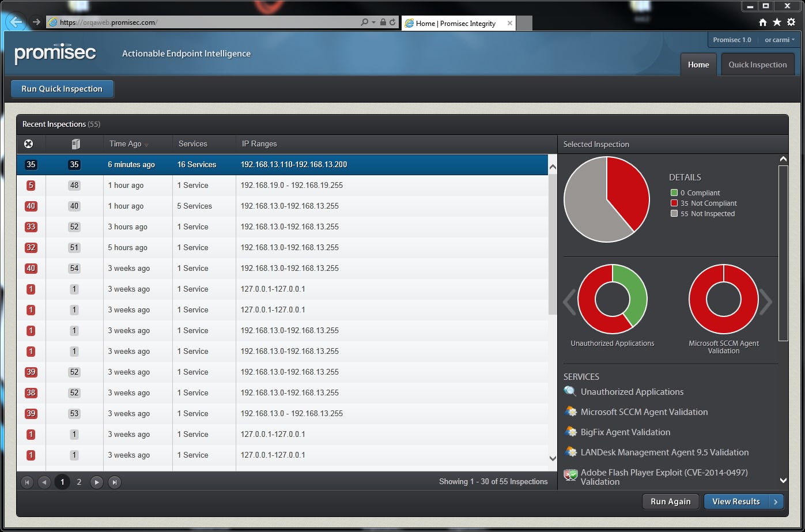Click the Run Quick Inspection button
805x532 pixels.
[x=62, y=88]
